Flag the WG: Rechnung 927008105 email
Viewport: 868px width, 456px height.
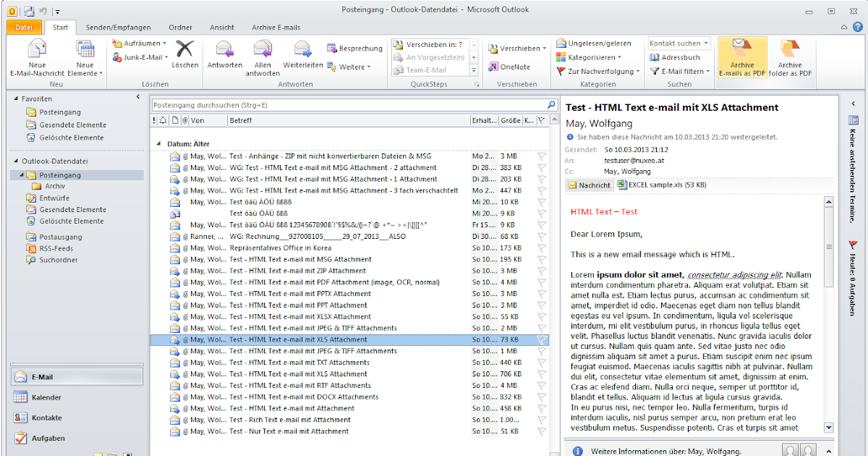[x=542, y=236]
